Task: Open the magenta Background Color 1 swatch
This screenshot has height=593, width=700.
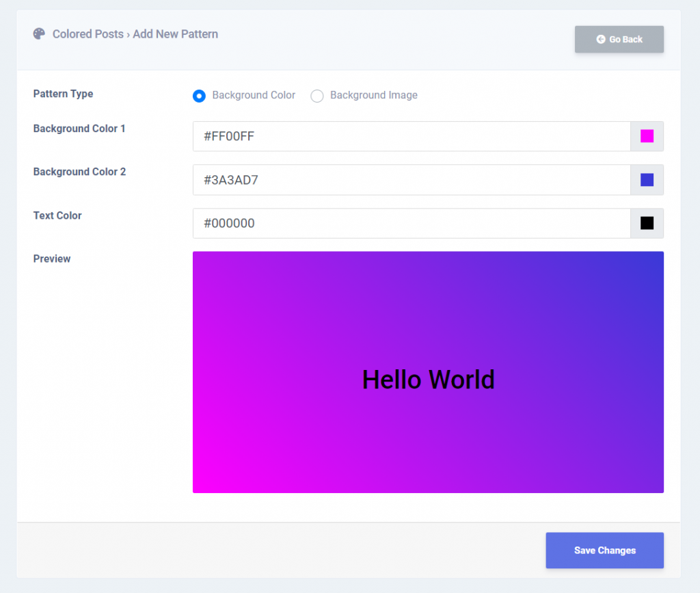Action: pyautogui.click(x=647, y=136)
